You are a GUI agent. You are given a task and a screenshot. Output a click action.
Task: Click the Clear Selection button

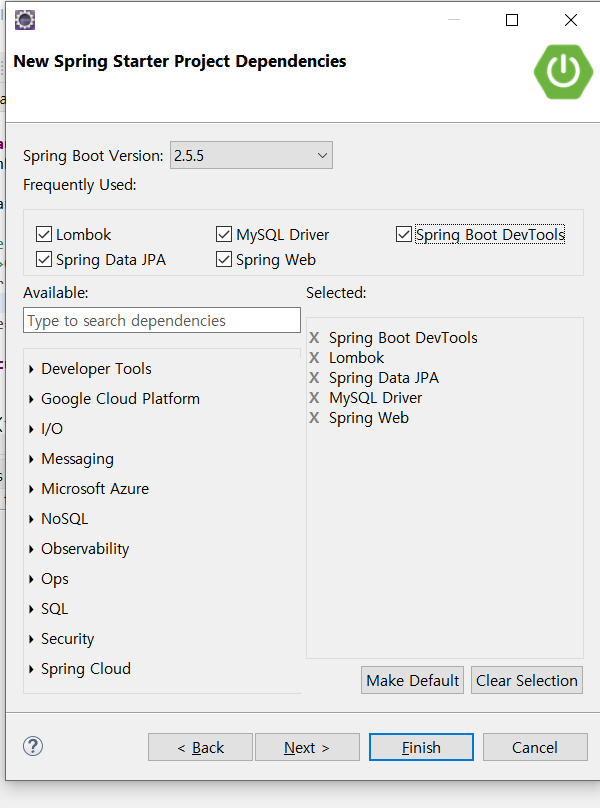pyautogui.click(x=527, y=680)
